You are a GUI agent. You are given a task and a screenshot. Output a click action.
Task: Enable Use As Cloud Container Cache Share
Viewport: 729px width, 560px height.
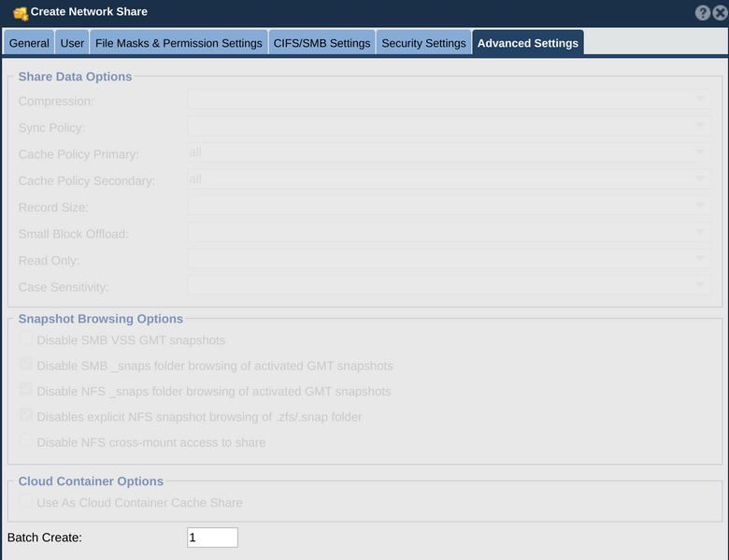(26, 500)
